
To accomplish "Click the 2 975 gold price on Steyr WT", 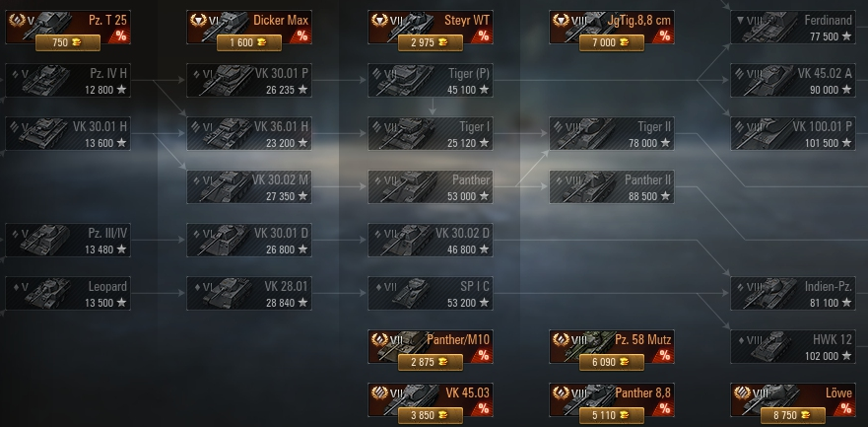I will (431, 42).
